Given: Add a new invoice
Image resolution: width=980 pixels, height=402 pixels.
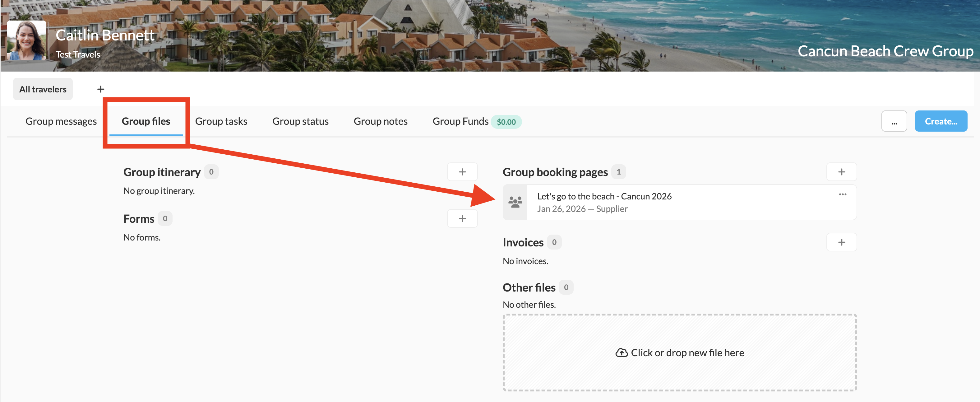Looking at the screenshot, I should coord(841,242).
